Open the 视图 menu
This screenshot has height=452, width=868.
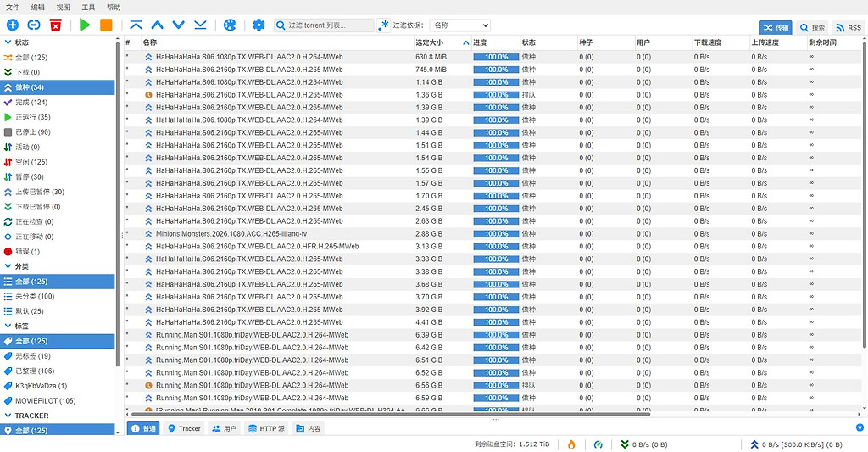click(x=63, y=7)
